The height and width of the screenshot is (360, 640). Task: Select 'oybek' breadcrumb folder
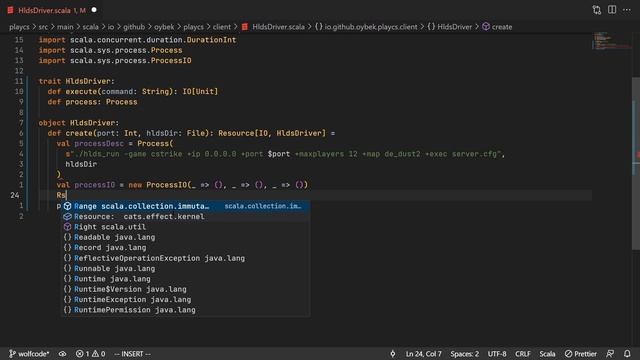tap(164, 27)
